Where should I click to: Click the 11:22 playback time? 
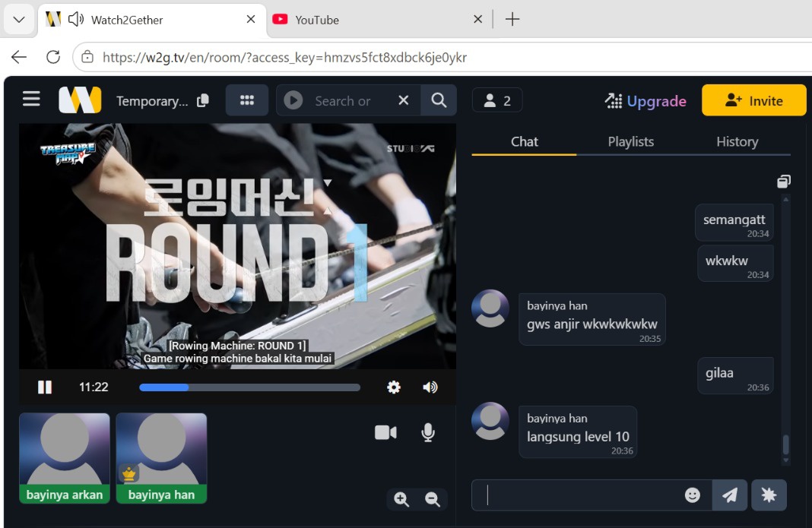click(94, 387)
